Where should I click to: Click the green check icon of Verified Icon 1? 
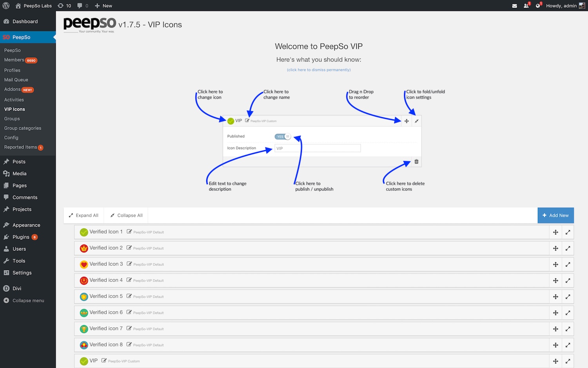click(84, 232)
